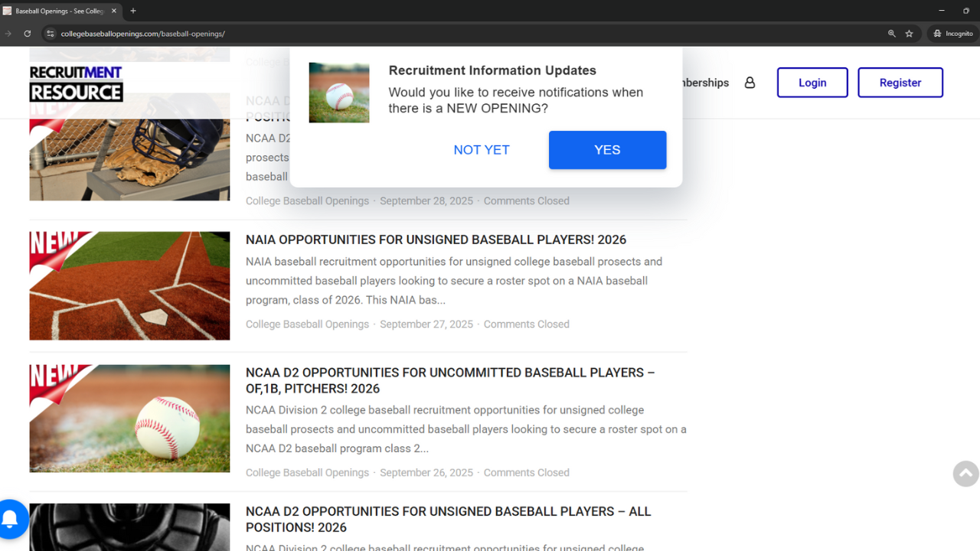Select the Baseball Openings browser tab
Image resolution: width=980 pixels, height=551 pixels.
pyautogui.click(x=57, y=11)
